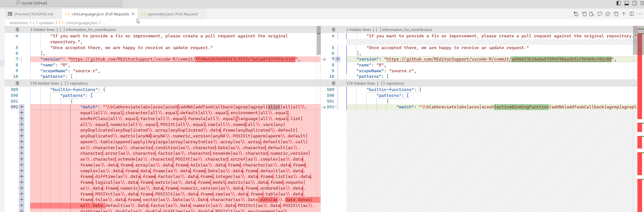
Task: Click the breadcrumb ellipsis symbol item
Action: point(104,23)
